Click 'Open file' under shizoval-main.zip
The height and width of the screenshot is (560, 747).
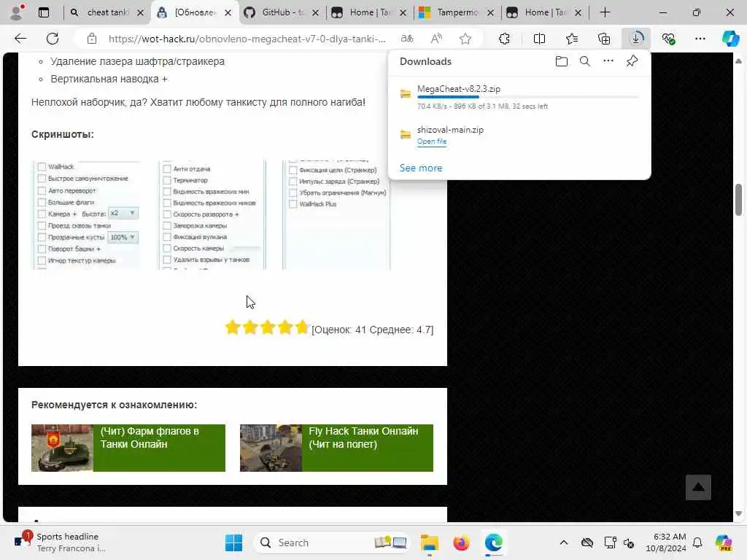click(x=432, y=141)
